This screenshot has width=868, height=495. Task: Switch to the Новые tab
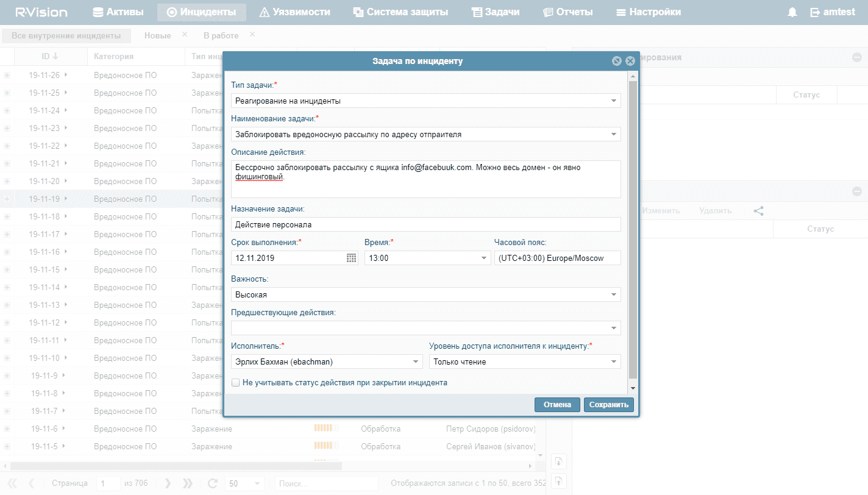pos(157,36)
